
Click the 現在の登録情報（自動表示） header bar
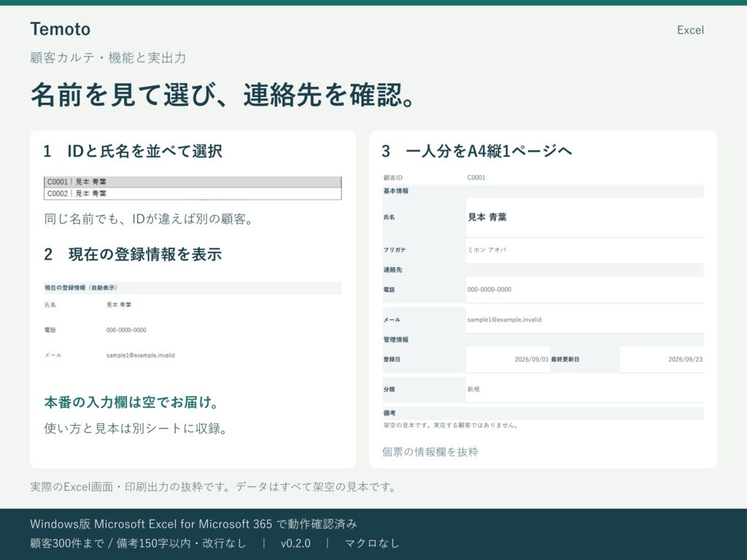[x=193, y=287]
